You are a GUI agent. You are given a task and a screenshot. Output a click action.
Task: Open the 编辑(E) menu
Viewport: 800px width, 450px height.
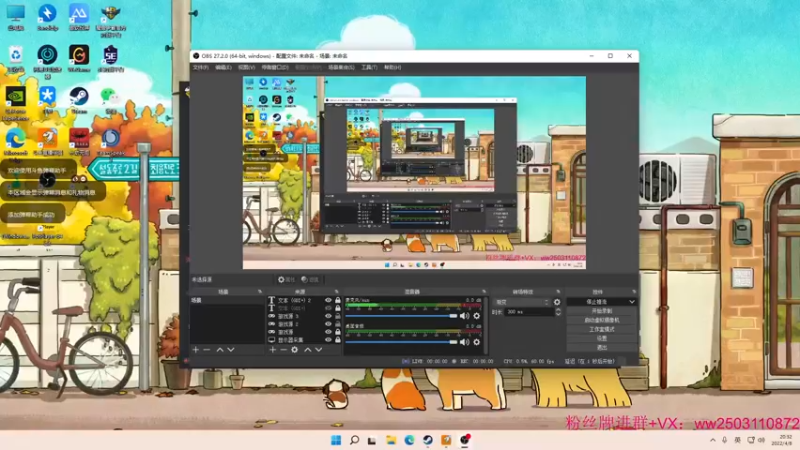click(223, 67)
